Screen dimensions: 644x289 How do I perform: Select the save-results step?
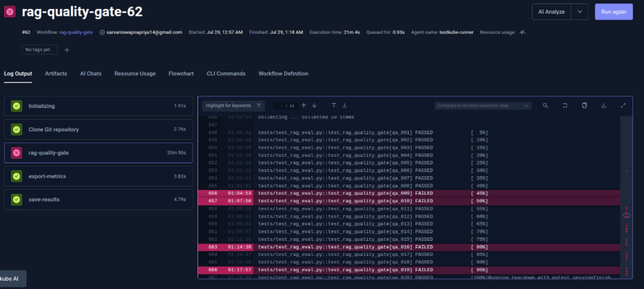click(98, 200)
